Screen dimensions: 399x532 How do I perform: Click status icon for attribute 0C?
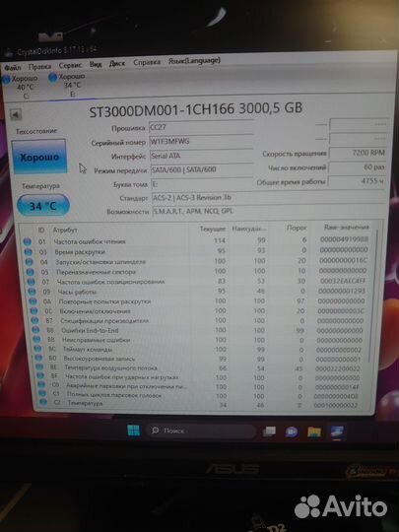coord(33,311)
